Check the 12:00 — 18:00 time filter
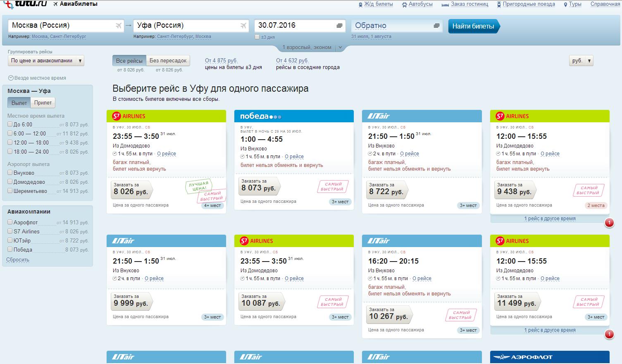 click(10, 142)
